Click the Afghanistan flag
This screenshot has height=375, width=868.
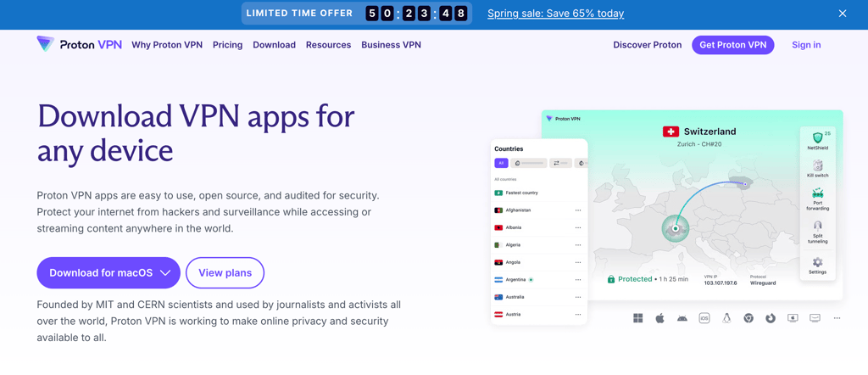point(498,210)
